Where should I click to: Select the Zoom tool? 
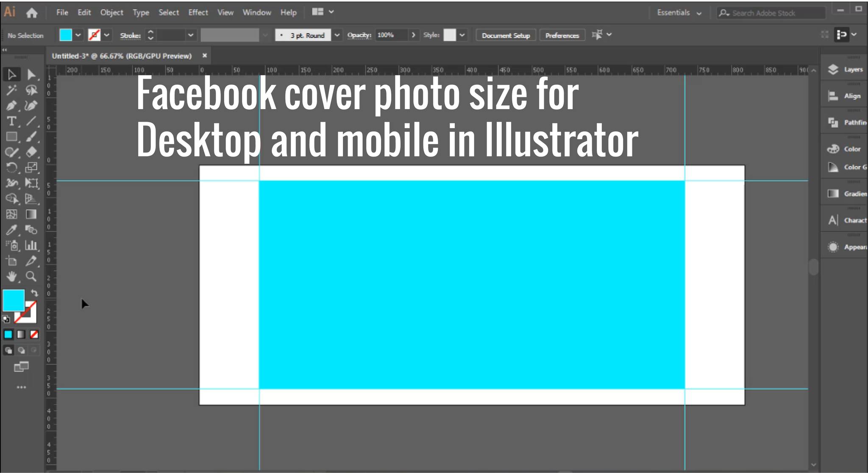click(31, 277)
